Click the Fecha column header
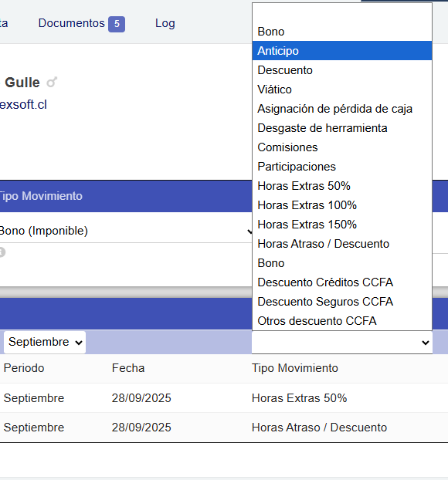The image size is (448, 480). (128, 368)
